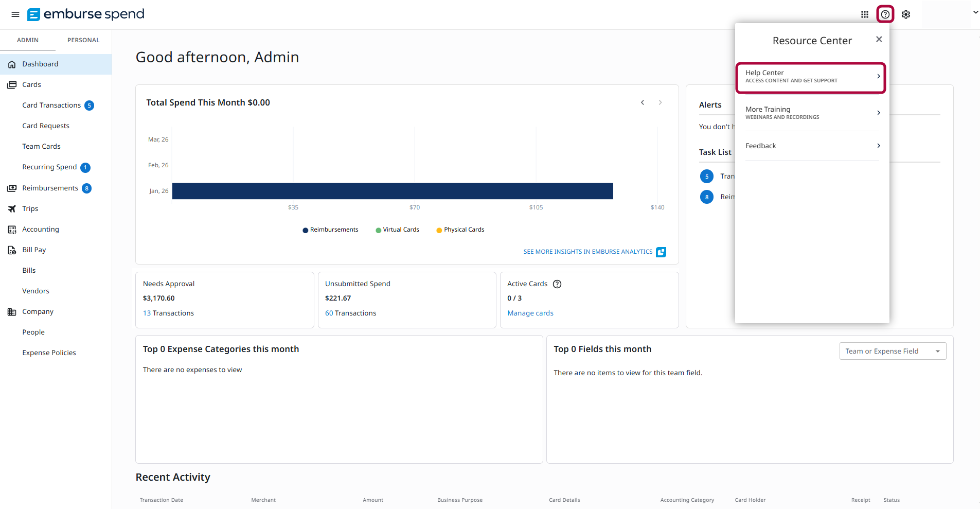This screenshot has width=980, height=509.
Task: Open the apps grid launcher
Action: [865, 14]
